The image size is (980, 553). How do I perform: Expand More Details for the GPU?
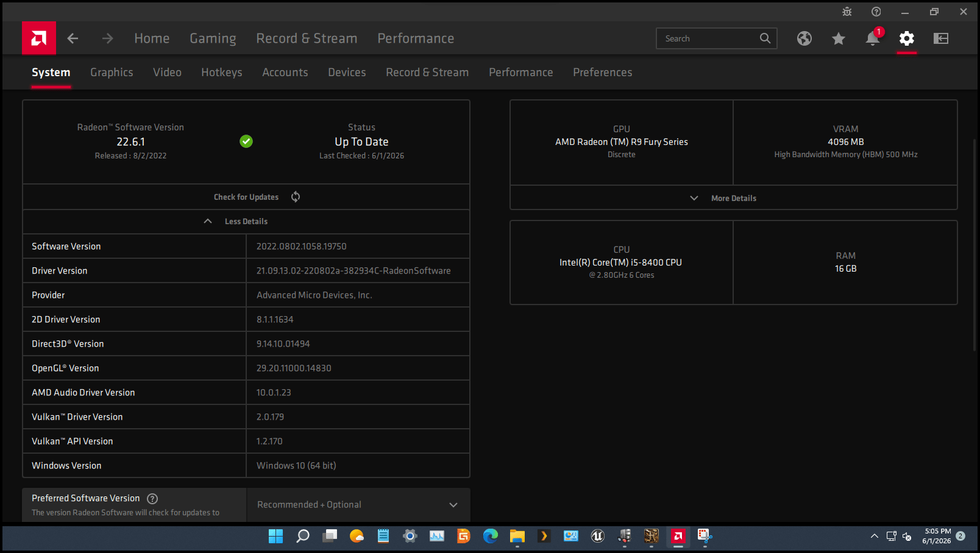click(734, 198)
